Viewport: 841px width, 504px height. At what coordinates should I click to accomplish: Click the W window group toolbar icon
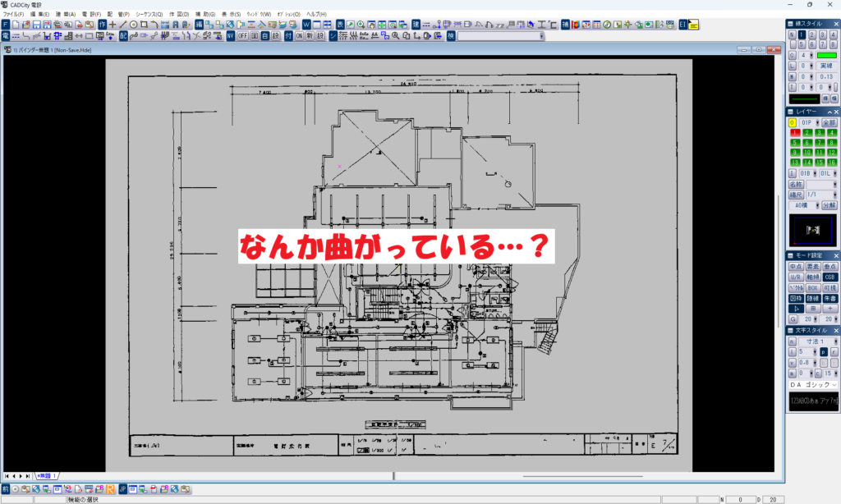click(306, 25)
